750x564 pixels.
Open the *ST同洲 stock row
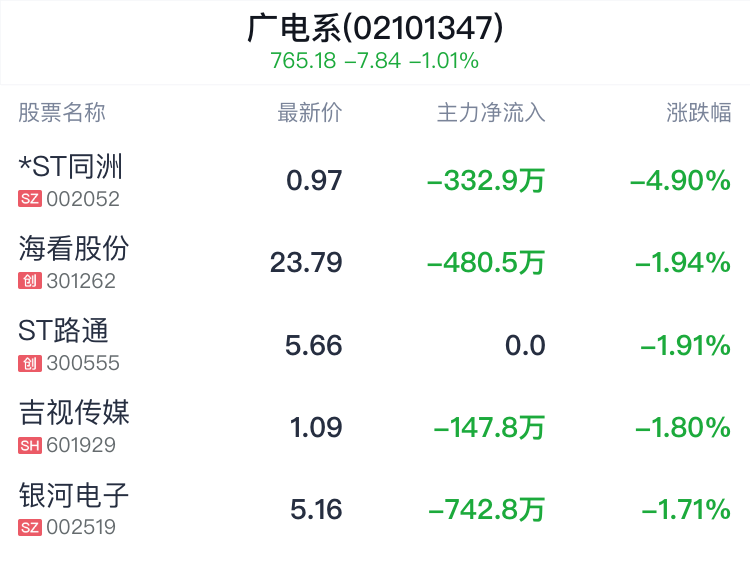(x=375, y=180)
